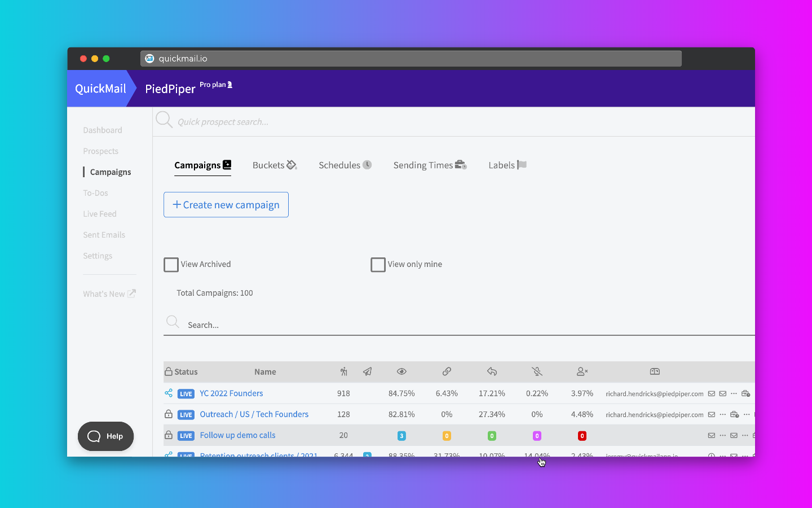Open the ellipsis options next to richard.hendricks@piedpiper.com
The height and width of the screenshot is (508, 812).
[734, 393]
